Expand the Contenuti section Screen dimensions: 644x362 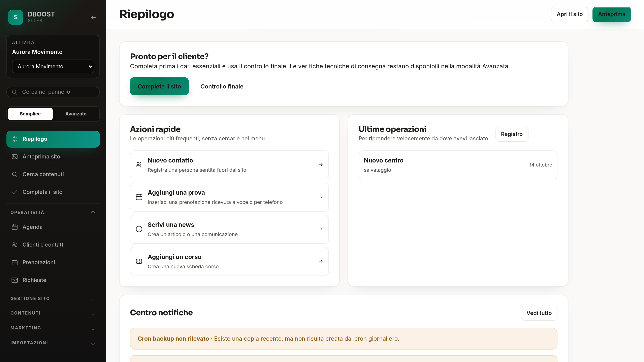click(x=53, y=313)
